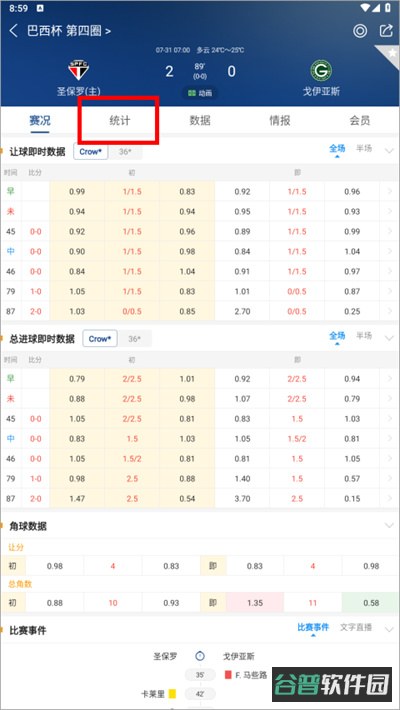Viewport: 400px width, 710px height.
Task: Tap the share icon at top right
Action: pyautogui.click(x=386, y=30)
